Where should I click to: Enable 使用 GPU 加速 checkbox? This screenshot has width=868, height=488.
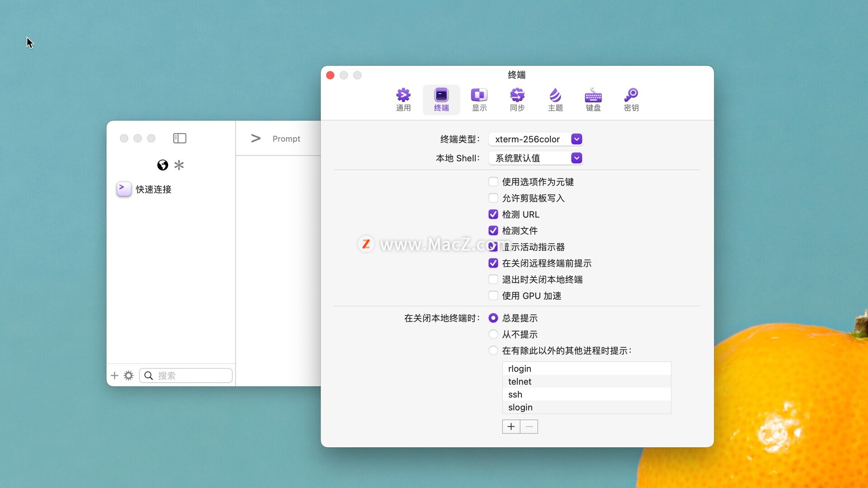point(493,296)
